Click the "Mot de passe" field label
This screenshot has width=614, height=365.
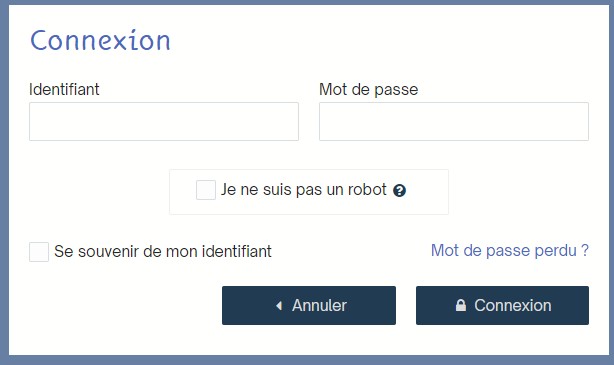[x=368, y=90]
